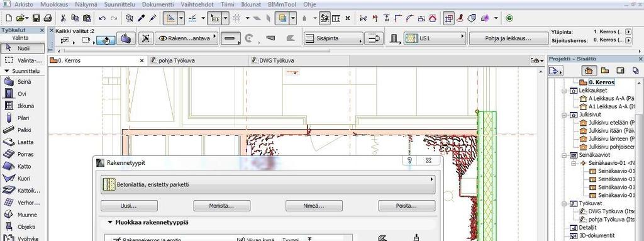Open the Sisäpinta reference line dropdown

[x=333, y=38]
